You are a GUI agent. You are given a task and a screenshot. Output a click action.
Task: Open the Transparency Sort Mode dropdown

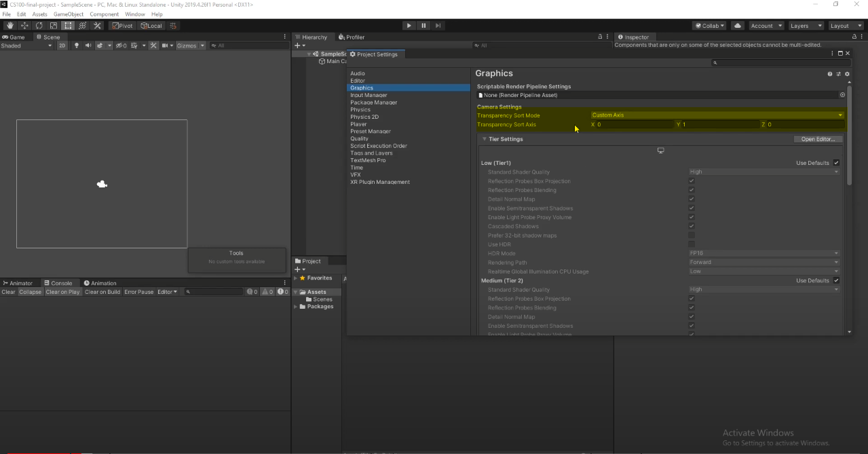coord(717,115)
